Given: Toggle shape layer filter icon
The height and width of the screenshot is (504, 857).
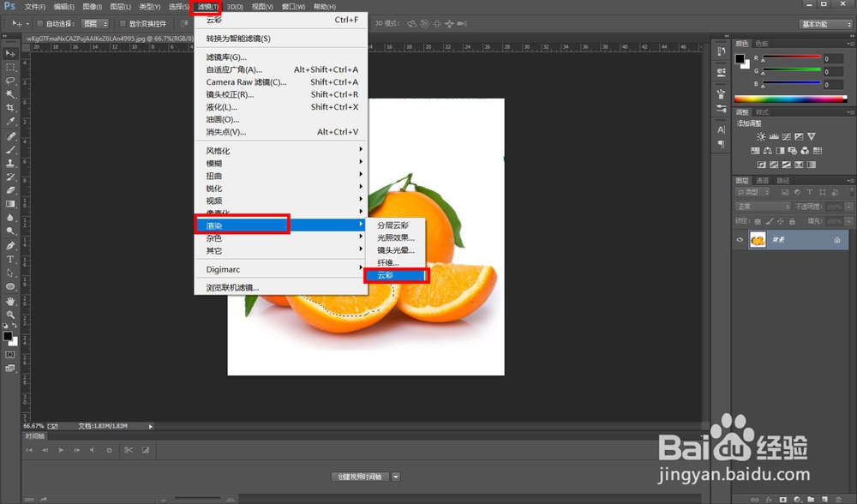Looking at the screenshot, I should click(822, 192).
